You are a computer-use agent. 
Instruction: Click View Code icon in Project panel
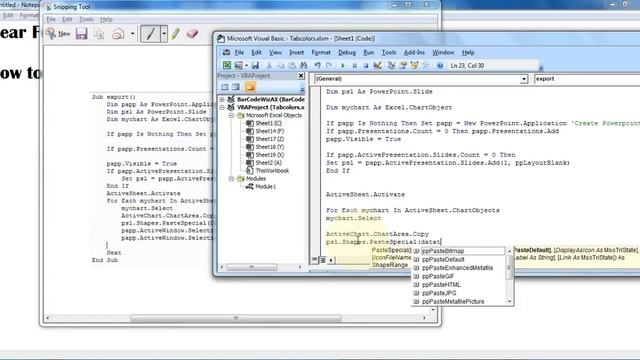coord(224,87)
